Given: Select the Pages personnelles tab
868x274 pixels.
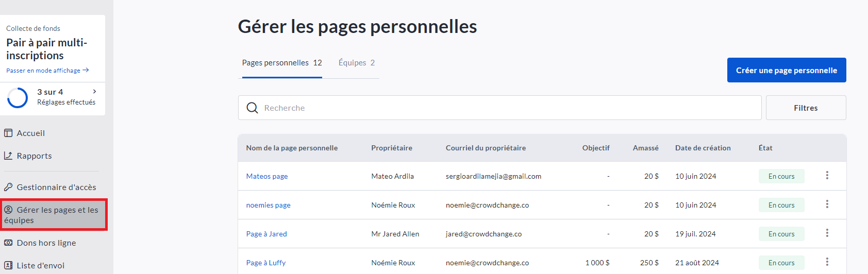Looking at the screenshot, I should [281, 63].
